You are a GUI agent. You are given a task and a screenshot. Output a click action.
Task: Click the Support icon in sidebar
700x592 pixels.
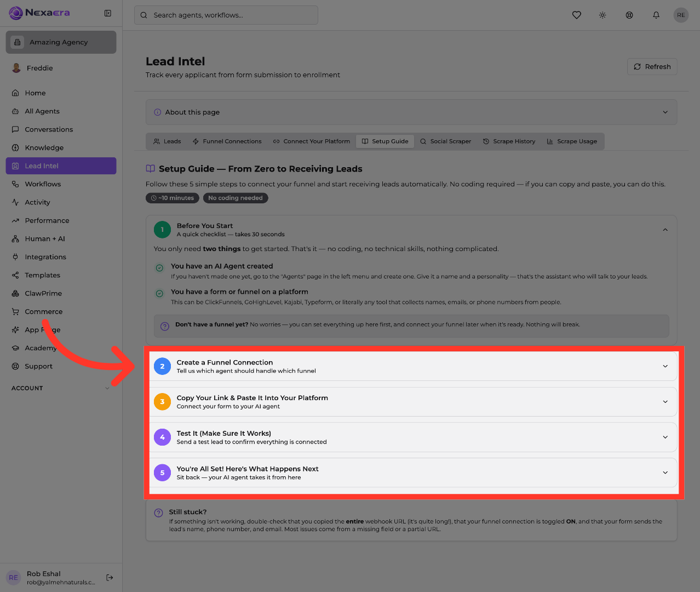15,366
